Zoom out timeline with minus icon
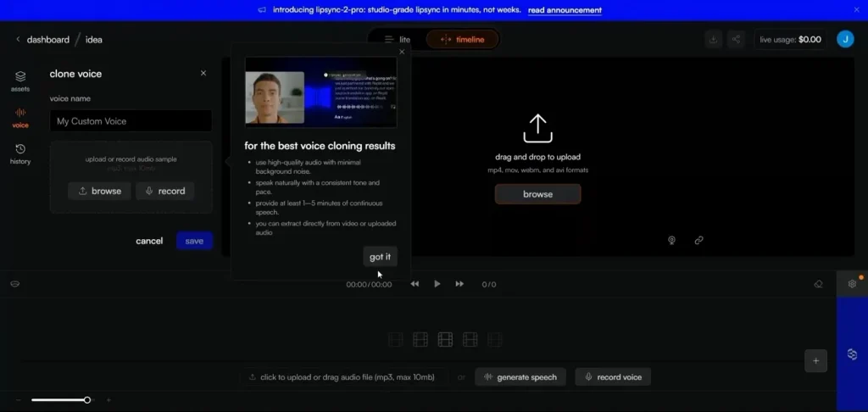This screenshot has height=412, width=868. [x=19, y=400]
